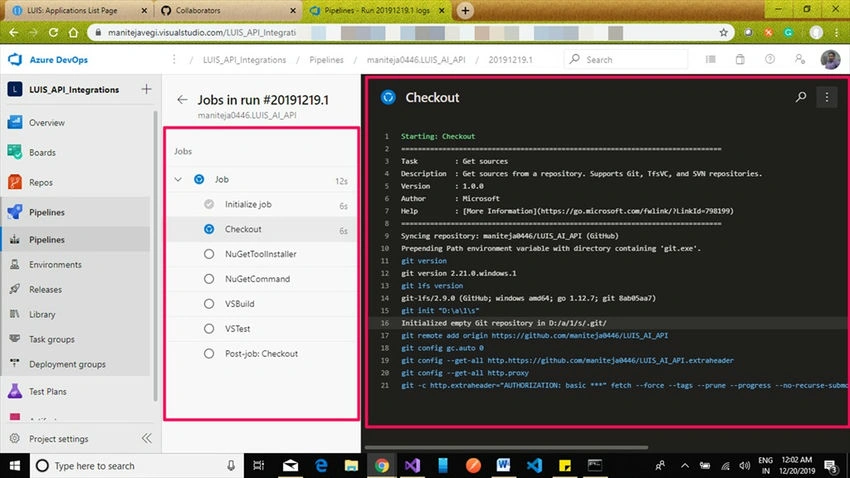Select the NuGetToolInstaller step
Image resolution: width=850 pixels, height=478 pixels.
pos(261,254)
